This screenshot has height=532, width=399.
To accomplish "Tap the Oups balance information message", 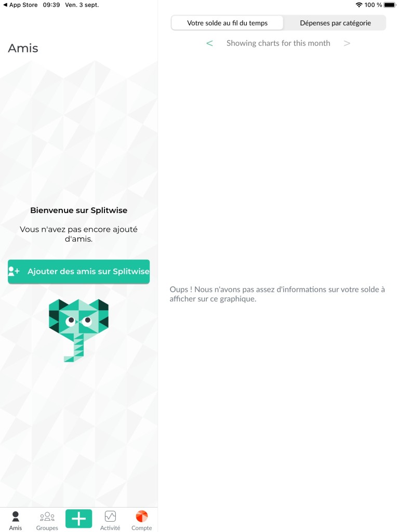I will [277, 294].
